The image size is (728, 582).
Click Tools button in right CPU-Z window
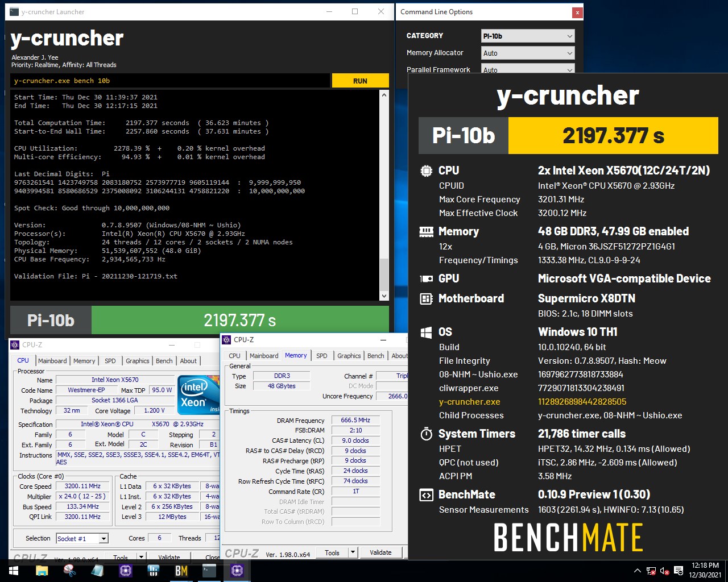[332, 552]
